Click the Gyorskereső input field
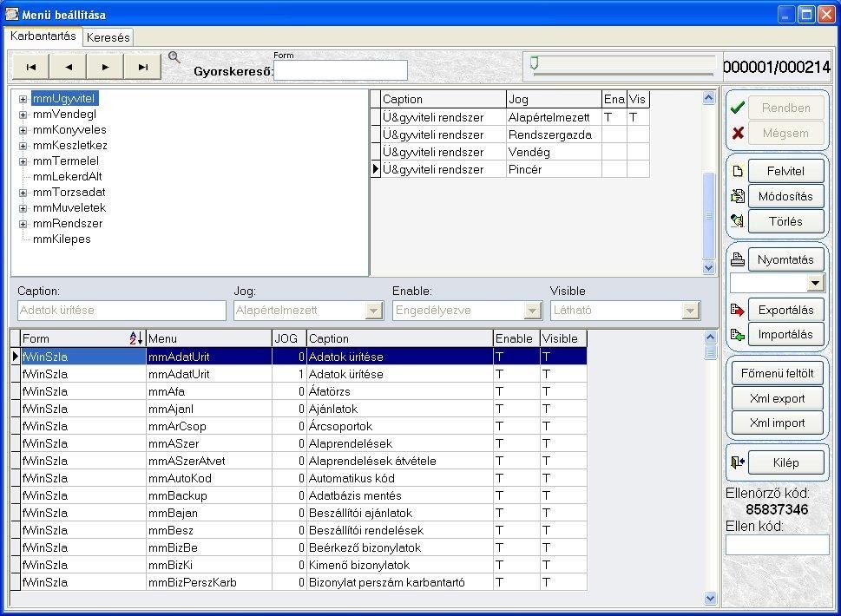 point(340,70)
